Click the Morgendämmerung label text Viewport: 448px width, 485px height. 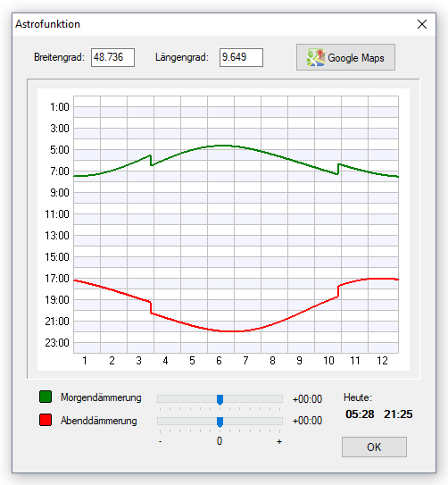click(101, 397)
